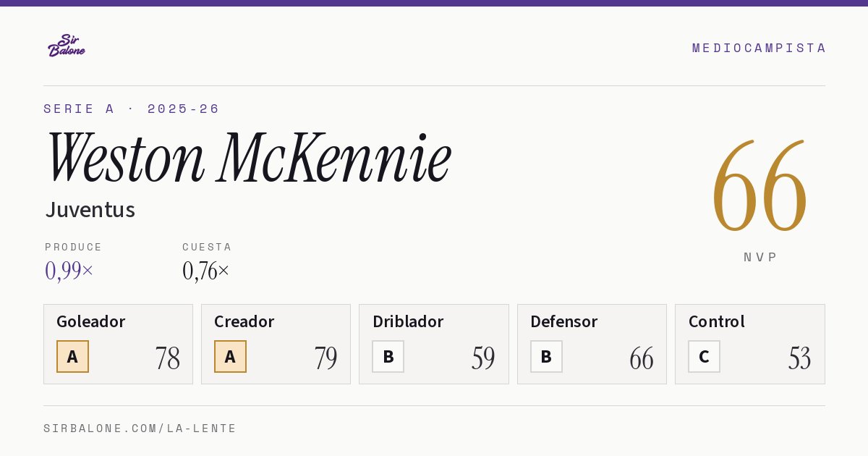This screenshot has height=456, width=868.
Task: Click the Creador score 79
Action: click(325, 358)
